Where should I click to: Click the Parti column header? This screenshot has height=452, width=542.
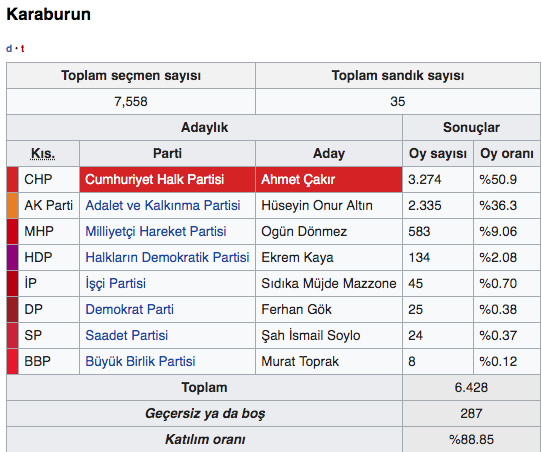(167, 153)
